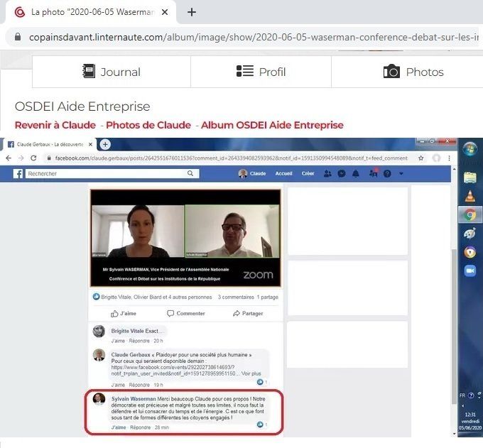Open Sylvain Waserman's name link in the comments
The width and height of the screenshot is (483, 448).
[134, 399]
